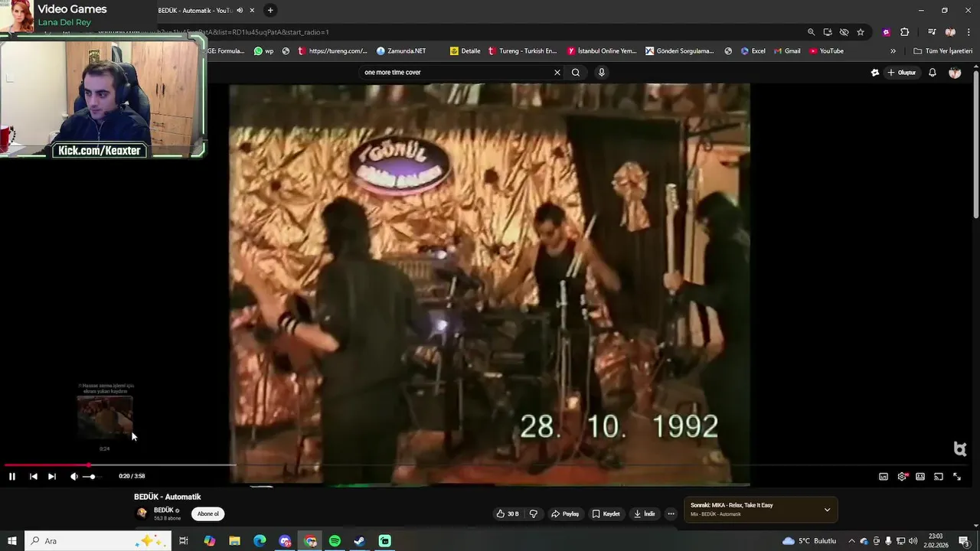Viewport: 980px width, 551px height.
Task: Dislike the BEDÜK video
Action: pyautogui.click(x=534, y=514)
